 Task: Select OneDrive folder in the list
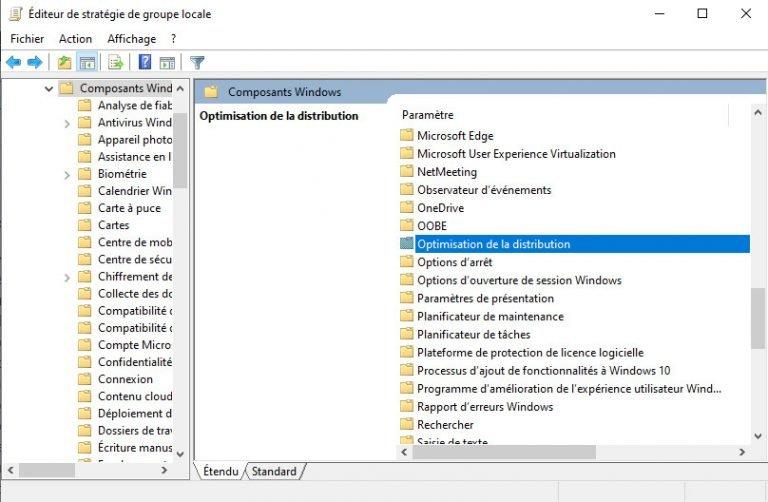click(440, 208)
